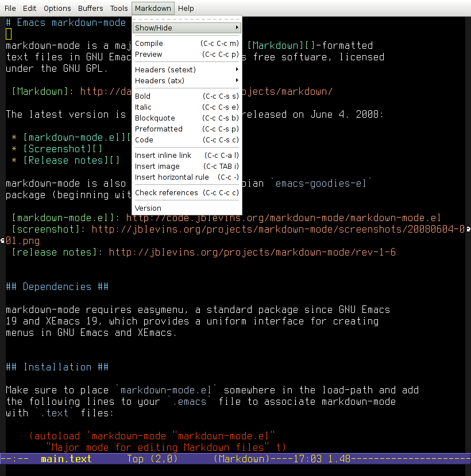The width and height of the screenshot is (471, 476).
Task: Expand the Show/Hide submenu
Action: pyautogui.click(x=187, y=28)
